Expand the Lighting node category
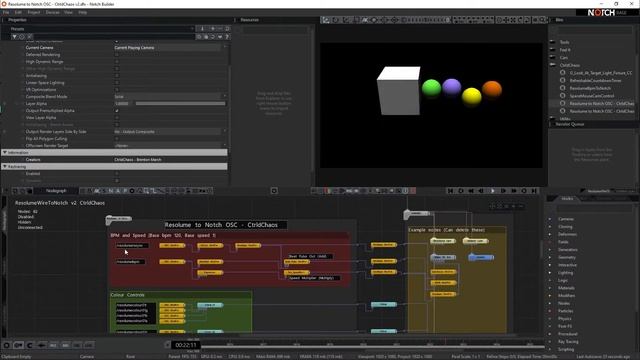 pos(550,273)
